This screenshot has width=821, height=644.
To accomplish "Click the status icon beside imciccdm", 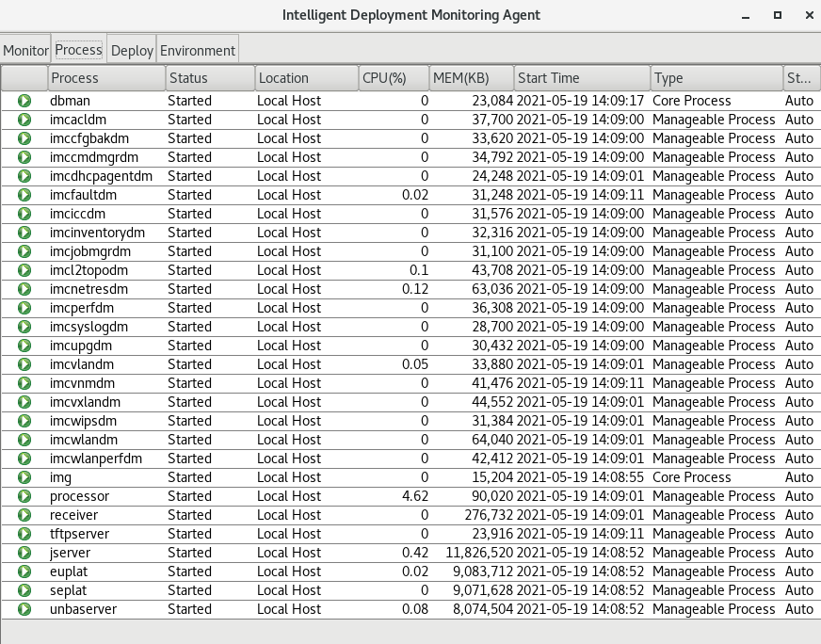I will coord(24,214).
